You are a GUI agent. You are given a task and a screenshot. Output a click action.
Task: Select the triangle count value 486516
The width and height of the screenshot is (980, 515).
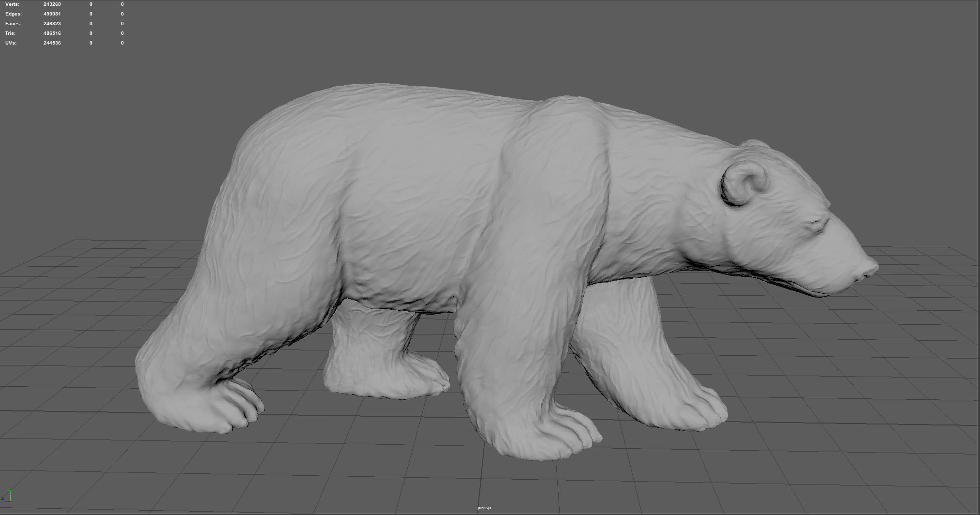(52, 33)
